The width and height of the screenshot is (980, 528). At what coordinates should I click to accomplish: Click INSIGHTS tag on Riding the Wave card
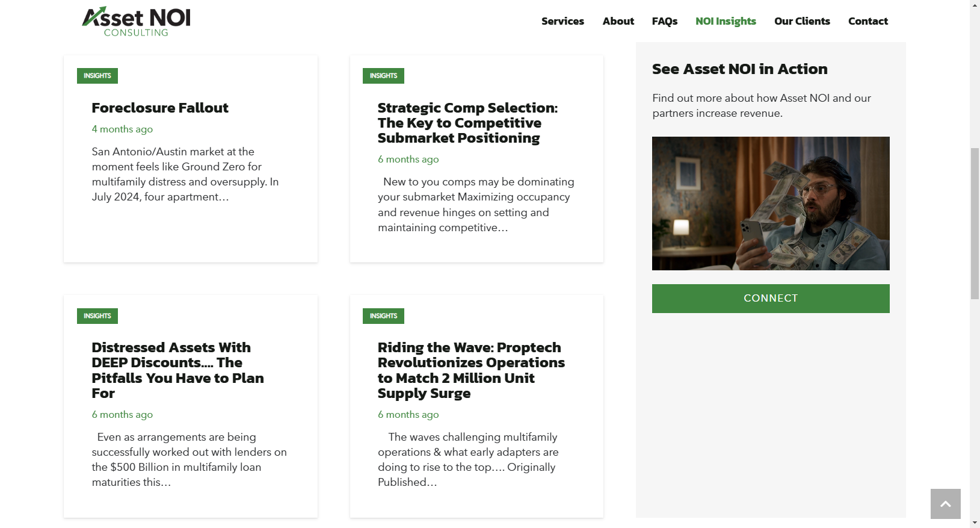[x=383, y=316]
